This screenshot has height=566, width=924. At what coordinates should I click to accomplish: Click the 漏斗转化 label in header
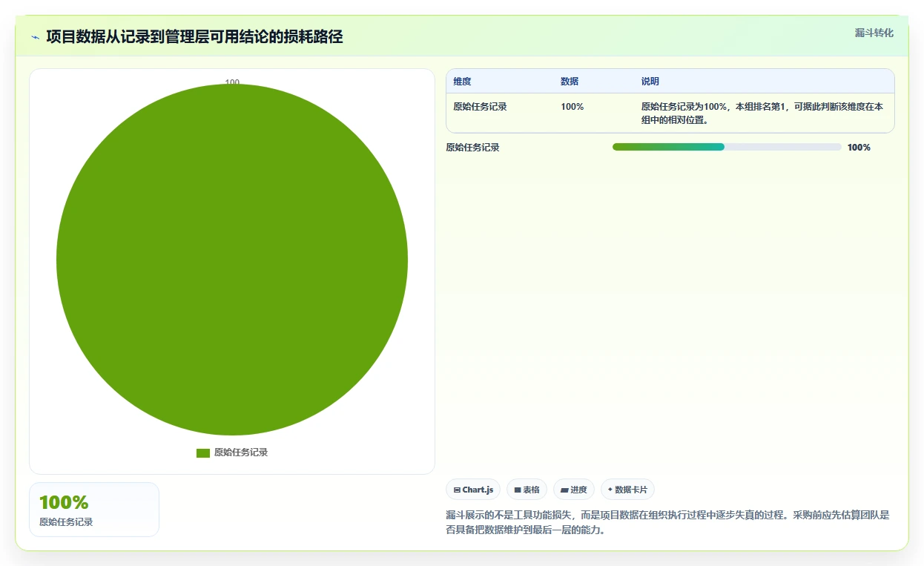(x=874, y=33)
